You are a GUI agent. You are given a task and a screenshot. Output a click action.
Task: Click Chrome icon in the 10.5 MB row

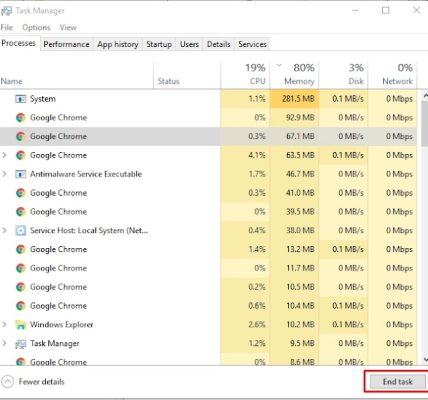[21, 287]
